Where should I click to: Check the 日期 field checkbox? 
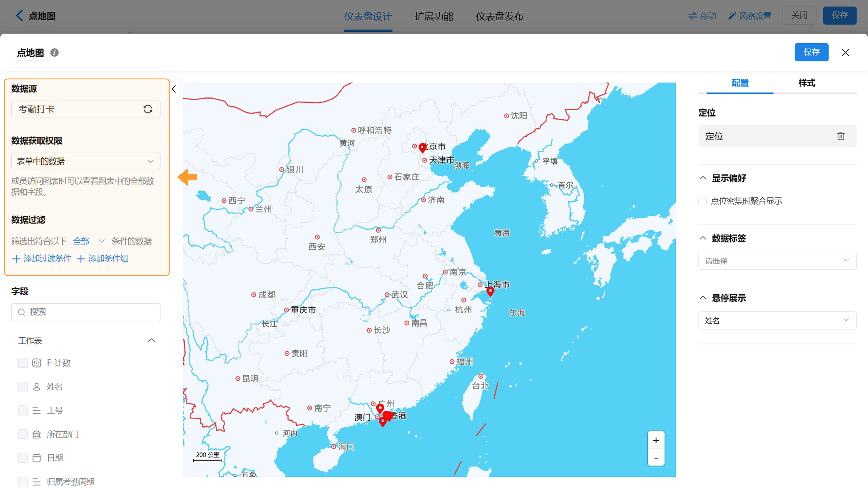[x=23, y=458]
